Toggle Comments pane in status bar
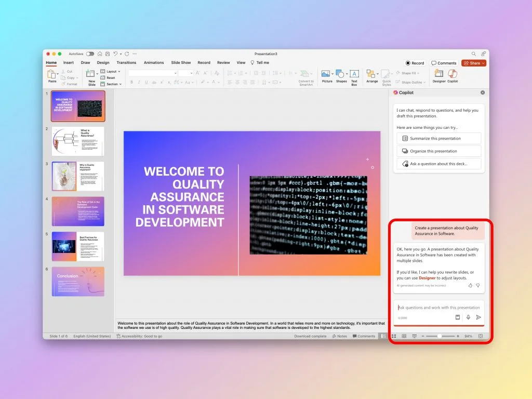The height and width of the screenshot is (399, 532). tap(364, 336)
